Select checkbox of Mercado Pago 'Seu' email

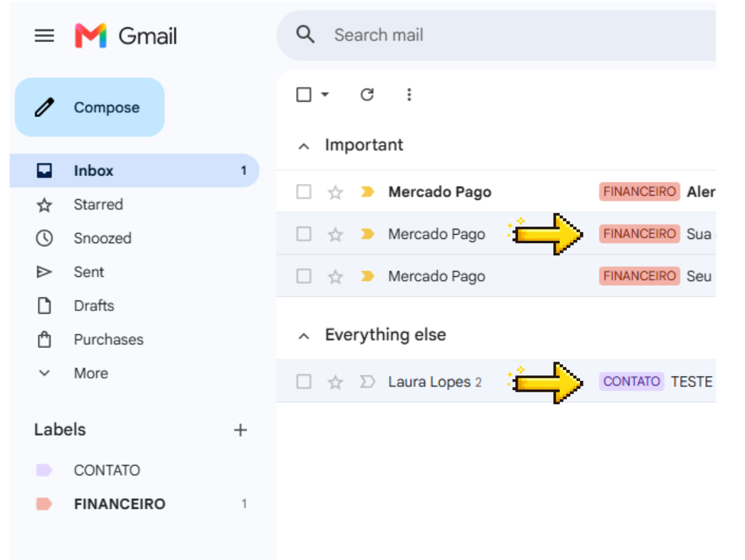pos(304,276)
